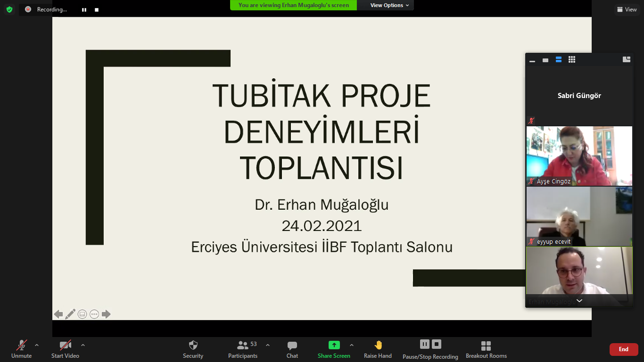This screenshot has height=362, width=644.
Task: Open the Security shield menu
Action: coord(193,349)
